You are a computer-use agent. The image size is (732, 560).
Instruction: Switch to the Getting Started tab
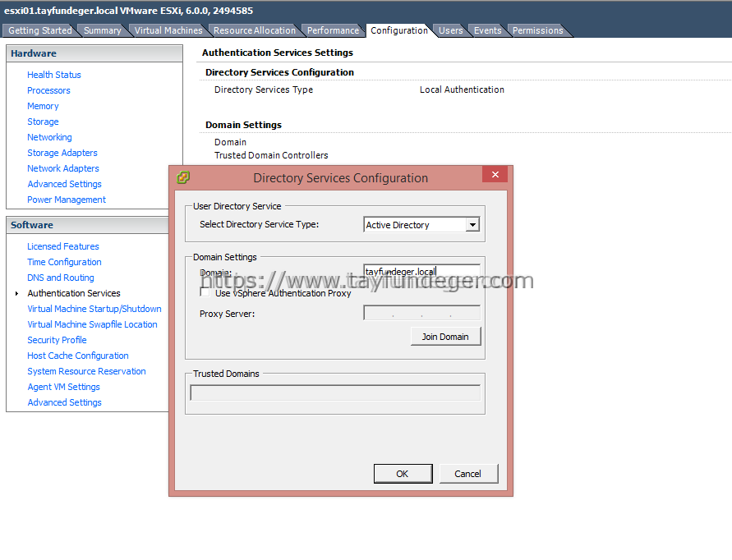[39, 30]
